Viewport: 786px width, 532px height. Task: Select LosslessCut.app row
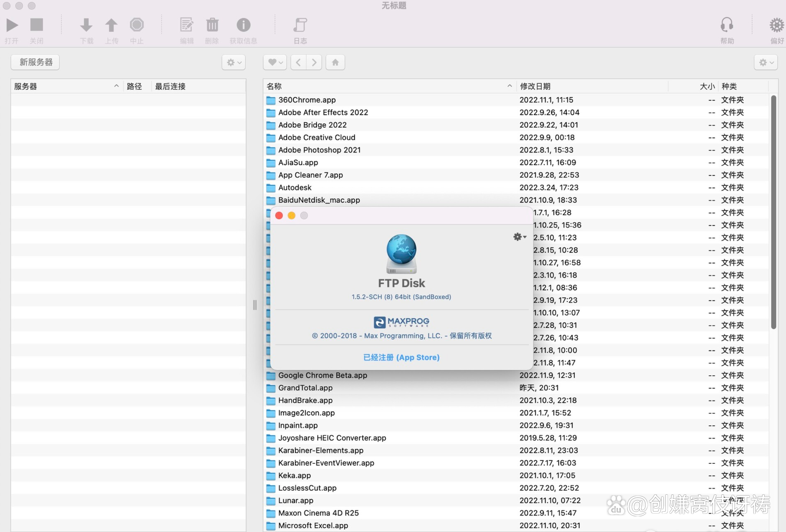(x=516, y=488)
